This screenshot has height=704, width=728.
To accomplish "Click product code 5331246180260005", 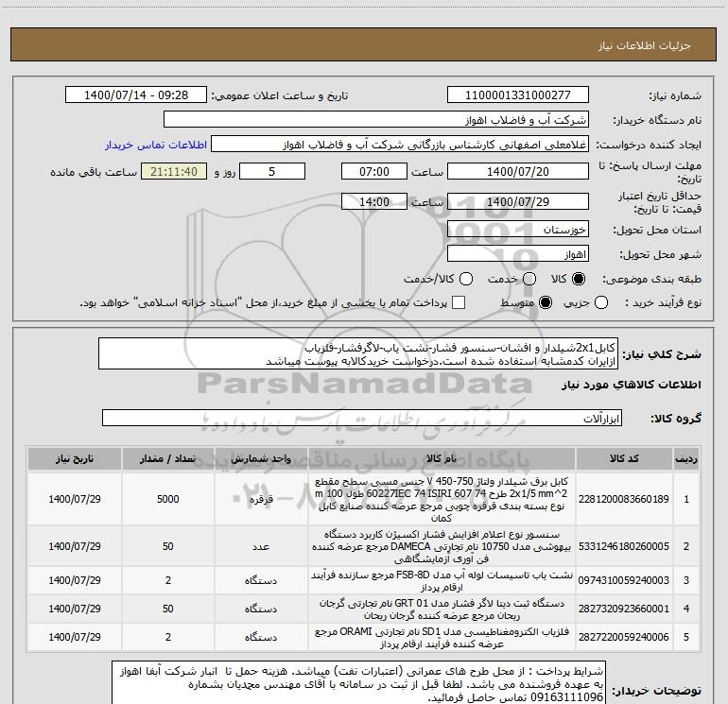I will point(624,547).
